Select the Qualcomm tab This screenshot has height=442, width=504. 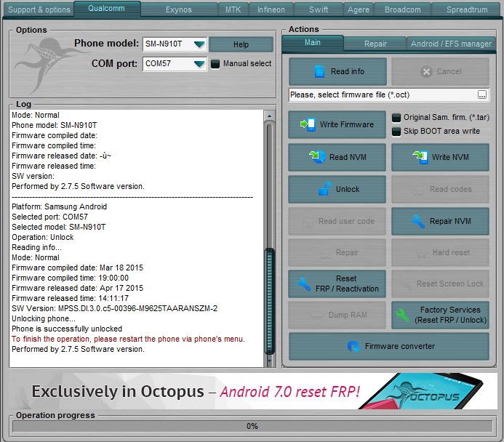coord(107,8)
